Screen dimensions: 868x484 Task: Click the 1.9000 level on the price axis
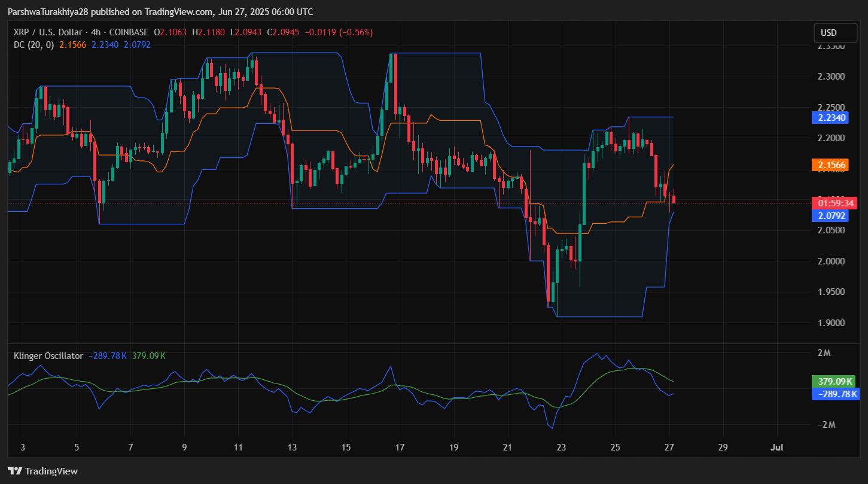coord(831,323)
